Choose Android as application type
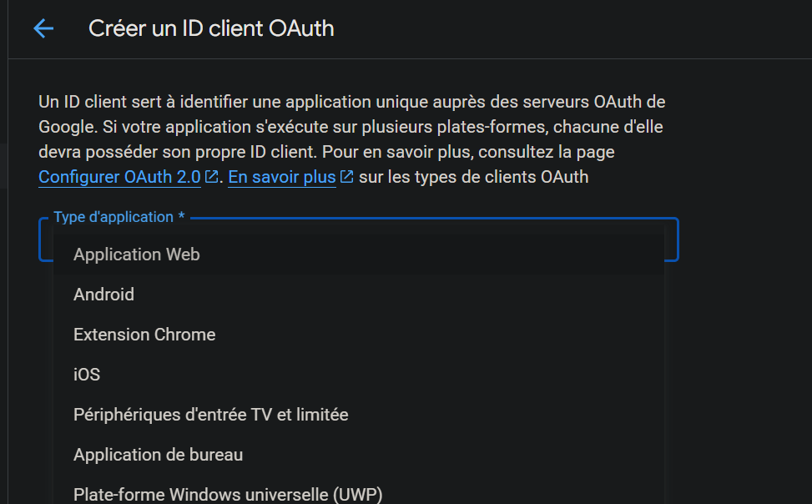 click(358, 295)
